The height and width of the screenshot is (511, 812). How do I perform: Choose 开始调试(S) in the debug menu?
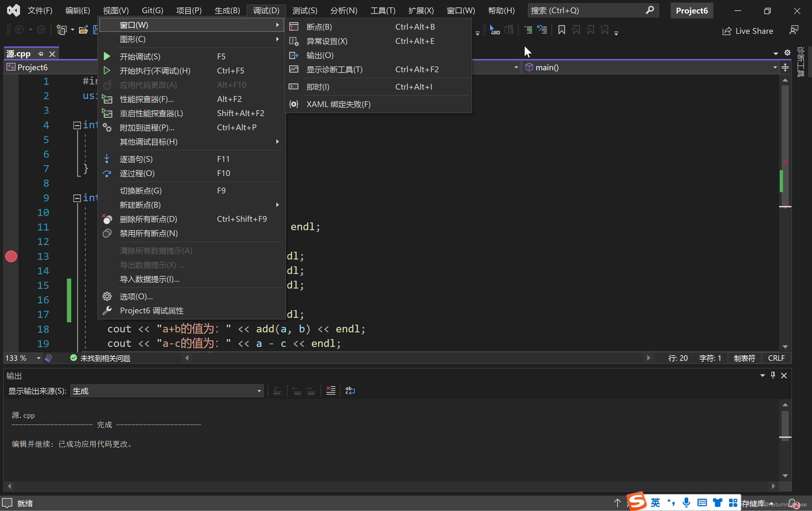140,56
